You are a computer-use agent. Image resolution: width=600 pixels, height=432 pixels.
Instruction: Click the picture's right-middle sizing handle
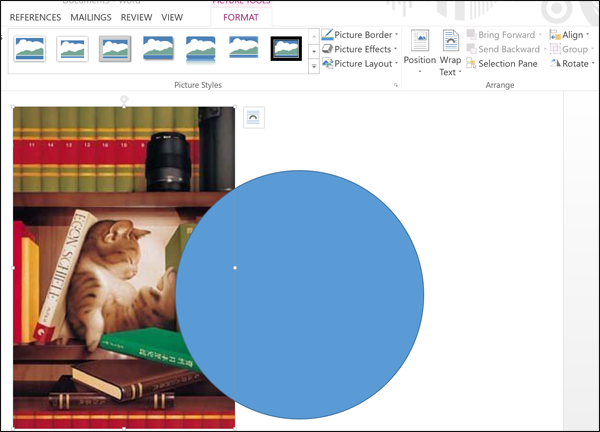point(235,268)
